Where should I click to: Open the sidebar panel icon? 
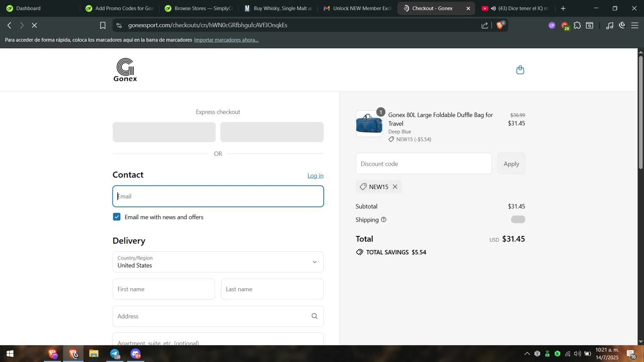click(590, 25)
